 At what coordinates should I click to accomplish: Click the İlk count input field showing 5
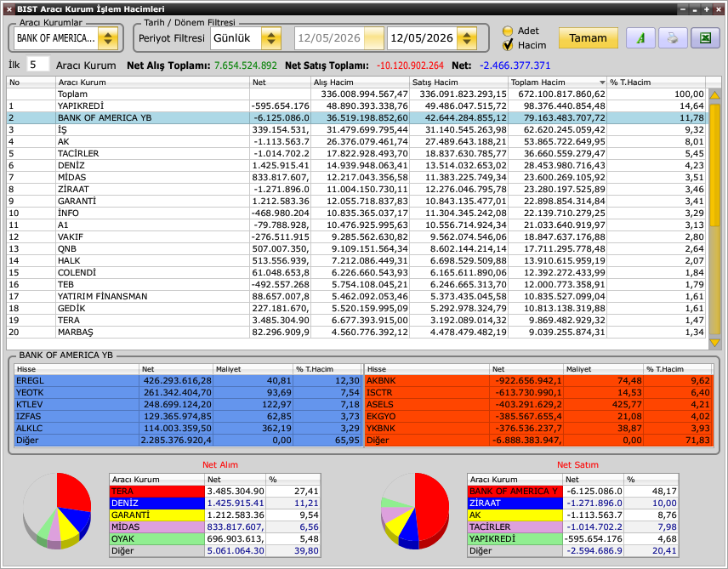[x=37, y=65]
